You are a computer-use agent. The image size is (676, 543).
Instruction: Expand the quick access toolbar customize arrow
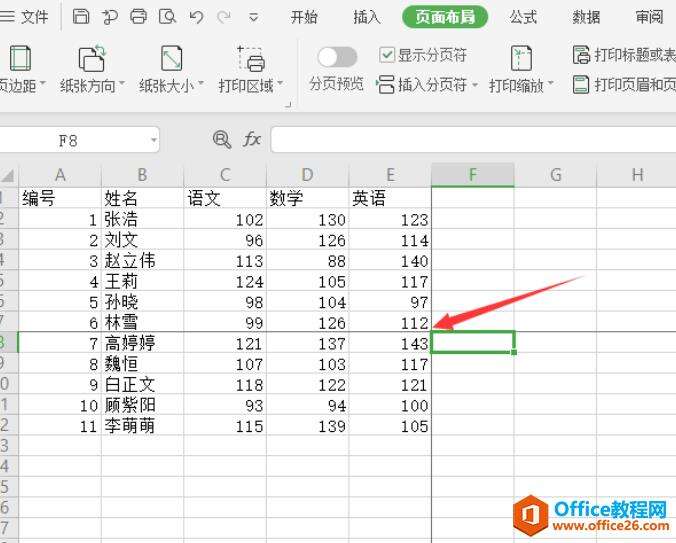click(254, 18)
